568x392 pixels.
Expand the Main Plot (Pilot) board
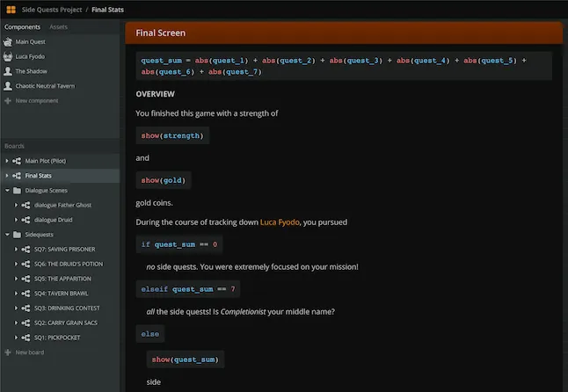(7, 161)
